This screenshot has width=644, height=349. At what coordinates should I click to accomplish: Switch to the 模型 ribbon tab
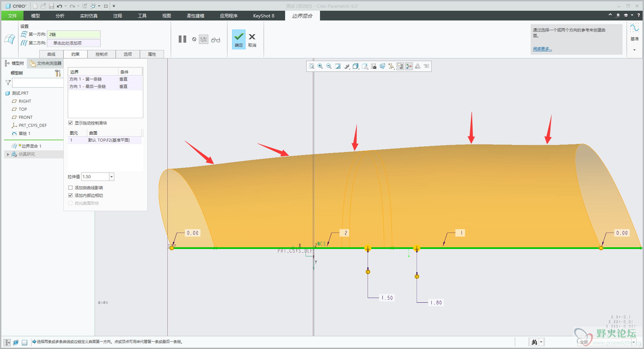click(x=36, y=16)
